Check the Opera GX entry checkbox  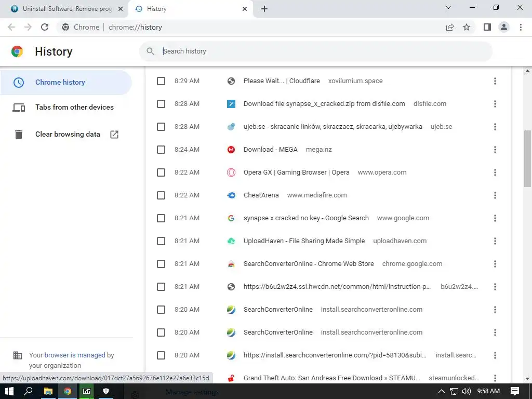point(161,172)
